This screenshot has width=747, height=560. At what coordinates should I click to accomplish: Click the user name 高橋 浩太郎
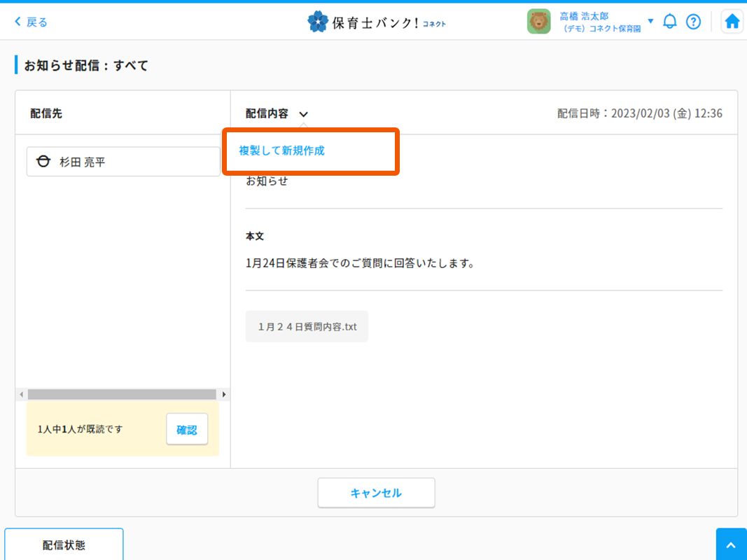[x=584, y=16]
